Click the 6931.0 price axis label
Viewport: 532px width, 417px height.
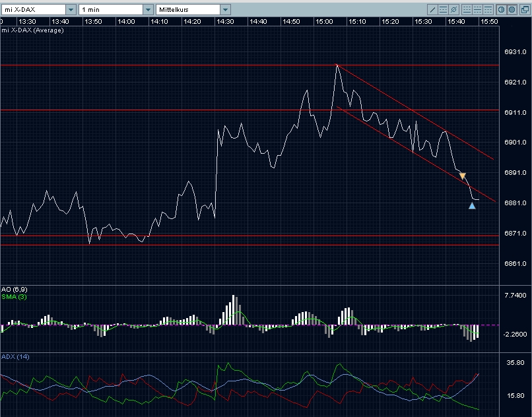(x=514, y=51)
